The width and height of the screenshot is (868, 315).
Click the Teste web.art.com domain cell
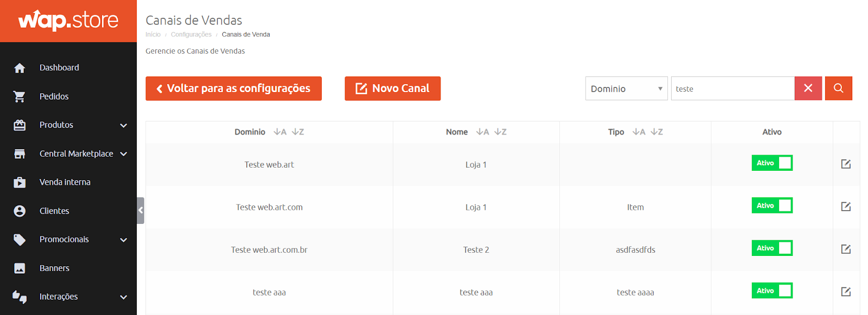(269, 207)
